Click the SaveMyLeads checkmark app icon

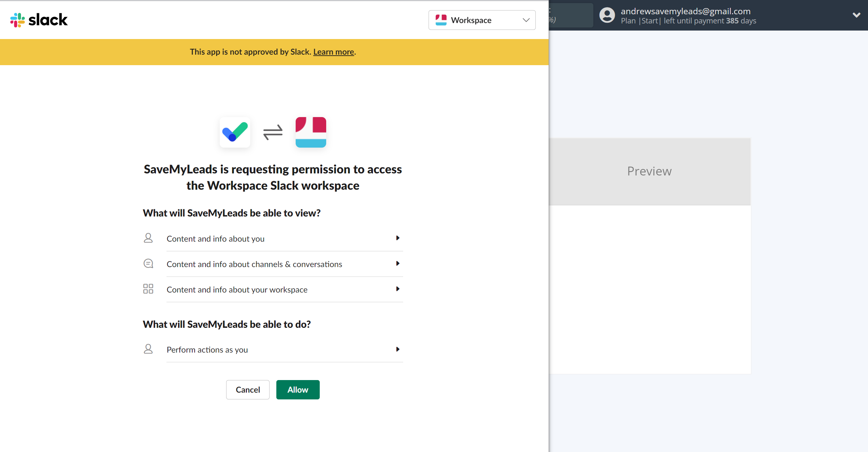[x=235, y=132]
